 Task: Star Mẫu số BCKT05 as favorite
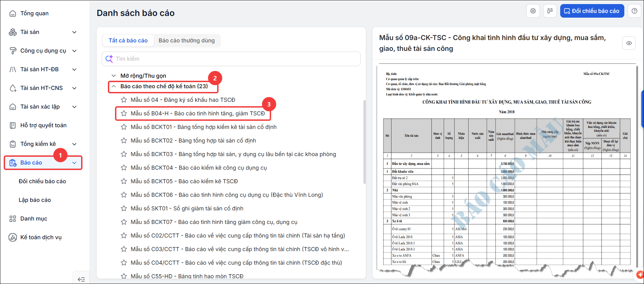pyautogui.click(x=124, y=181)
